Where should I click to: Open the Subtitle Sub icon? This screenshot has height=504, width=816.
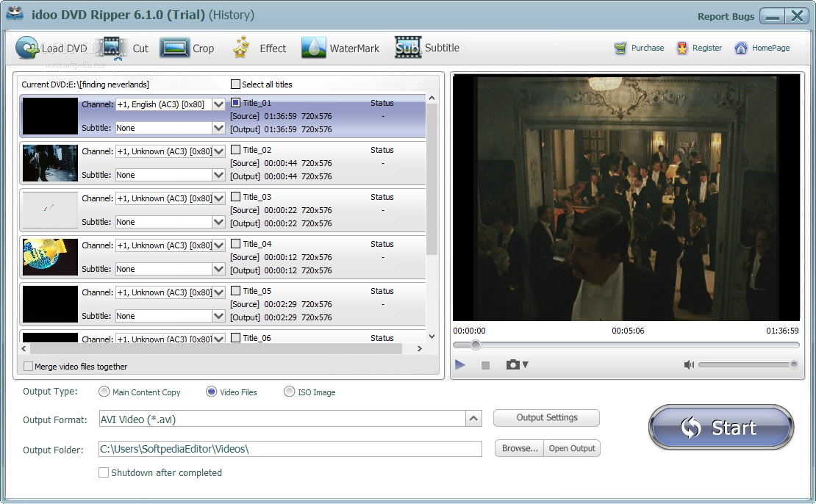pos(408,47)
